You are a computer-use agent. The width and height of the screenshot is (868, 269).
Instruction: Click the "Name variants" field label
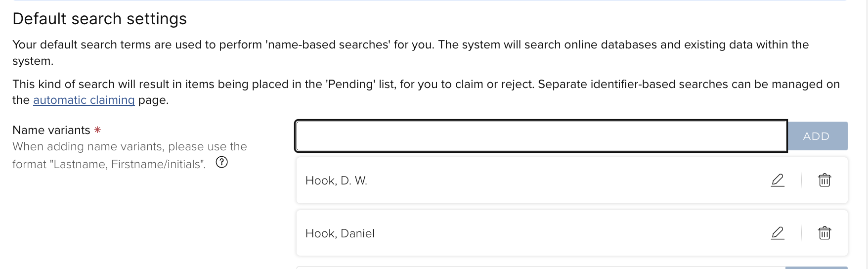(x=51, y=130)
